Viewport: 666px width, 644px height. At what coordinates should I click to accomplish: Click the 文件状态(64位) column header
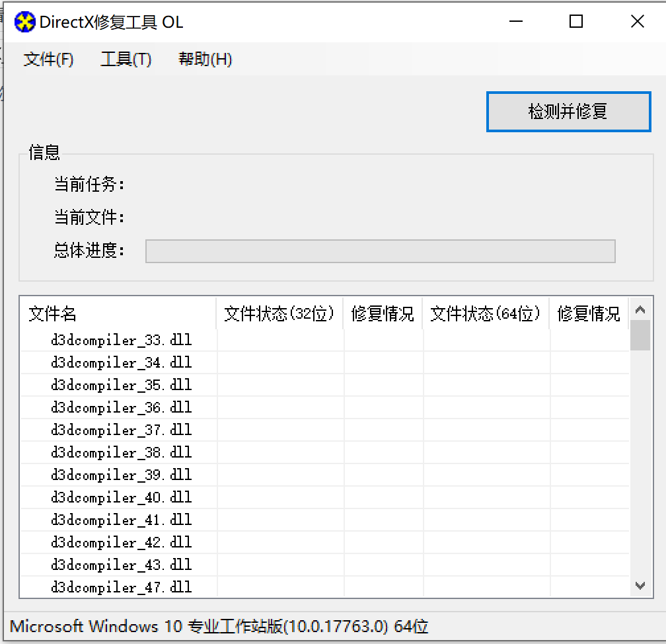pyautogui.click(x=486, y=313)
